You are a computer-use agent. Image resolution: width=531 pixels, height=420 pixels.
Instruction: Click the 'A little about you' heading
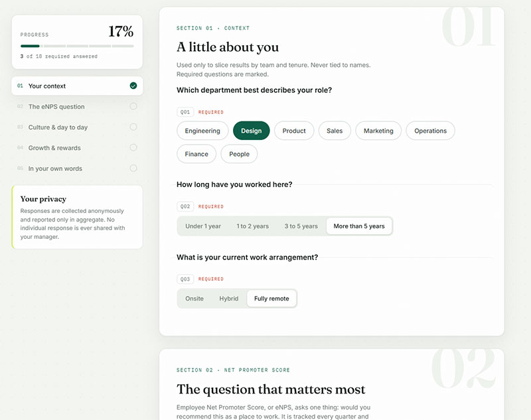228,47
